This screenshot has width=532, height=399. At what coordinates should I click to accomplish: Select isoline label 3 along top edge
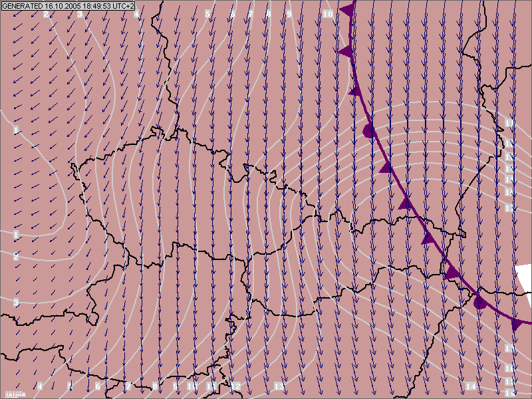[80, 13]
